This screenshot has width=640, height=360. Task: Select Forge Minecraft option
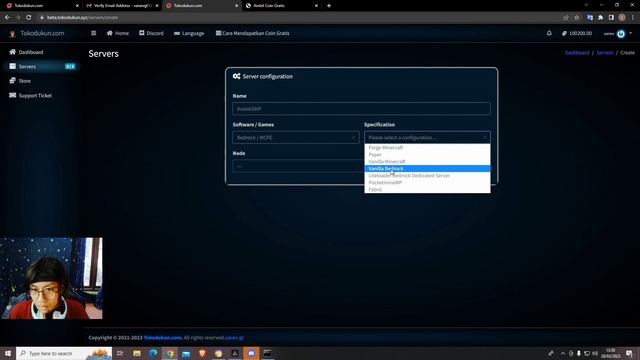(427, 148)
